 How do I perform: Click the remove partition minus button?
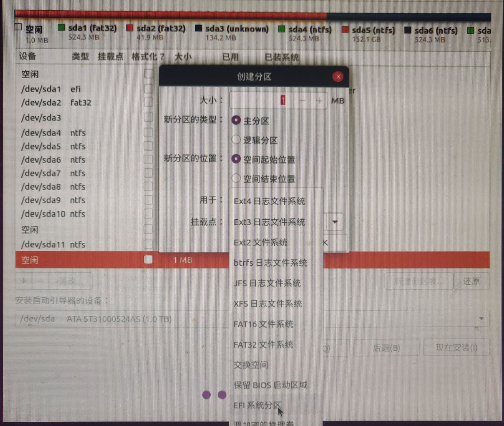(x=40, y=281)
